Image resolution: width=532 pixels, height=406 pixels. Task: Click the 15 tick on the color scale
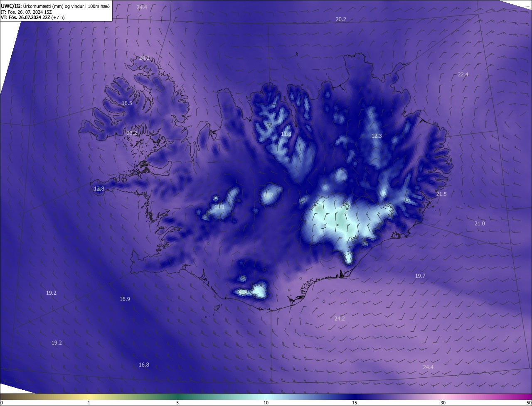point(355,403)
